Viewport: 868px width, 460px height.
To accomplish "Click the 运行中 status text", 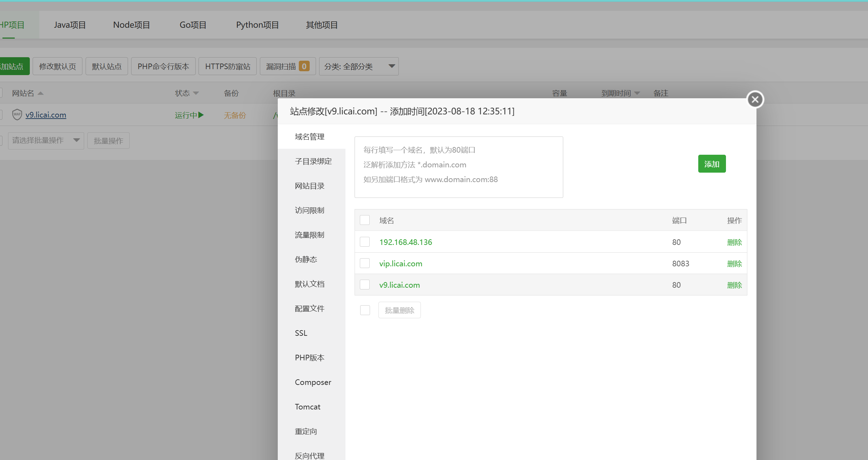I will point(186,115).
